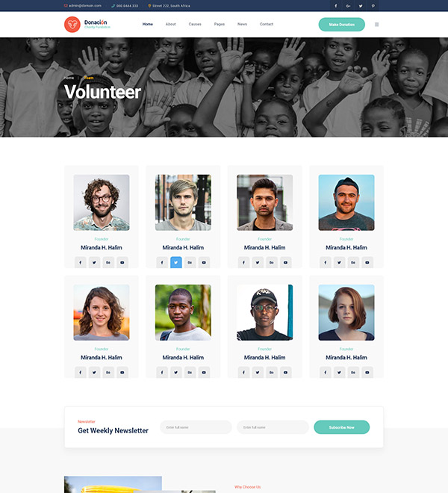Click the Make Donation button
Screen dimensions: 448x493
[342, 25]
